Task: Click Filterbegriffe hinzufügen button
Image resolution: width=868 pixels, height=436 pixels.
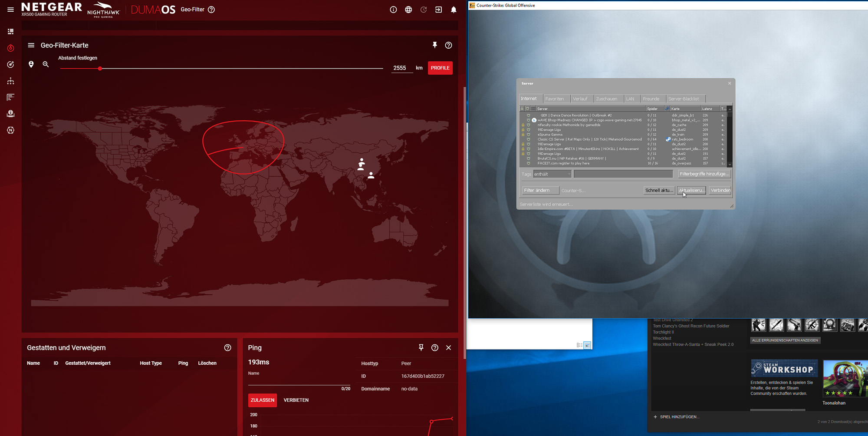Action: click(704, 174)
